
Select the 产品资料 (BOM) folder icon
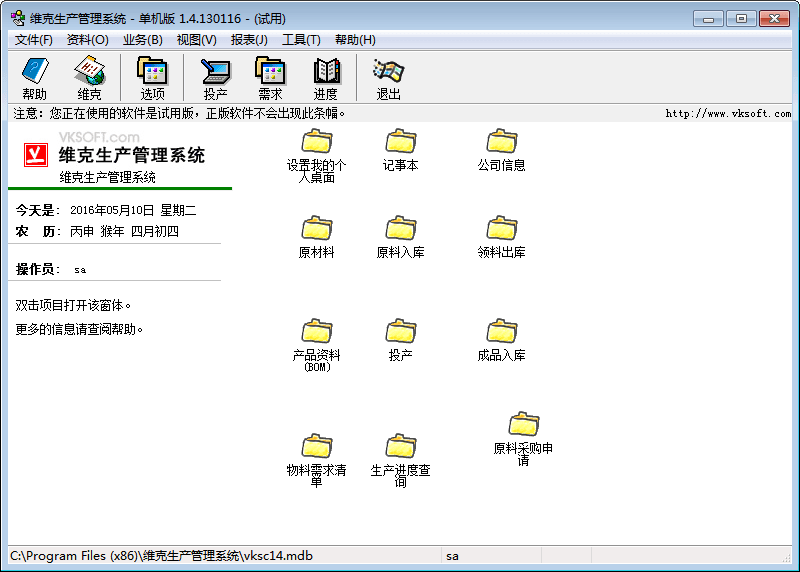[x=317, y=332]
